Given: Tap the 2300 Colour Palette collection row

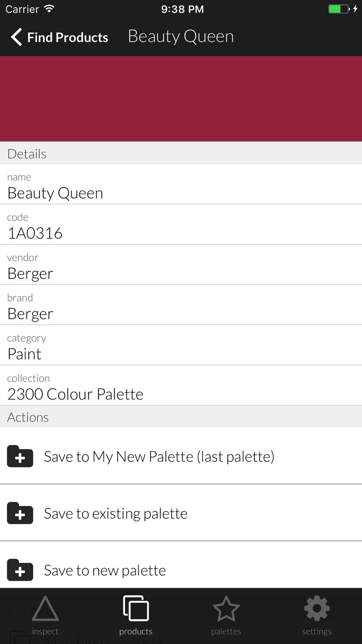Looking at the screenshot, I should tap(181, 385).
